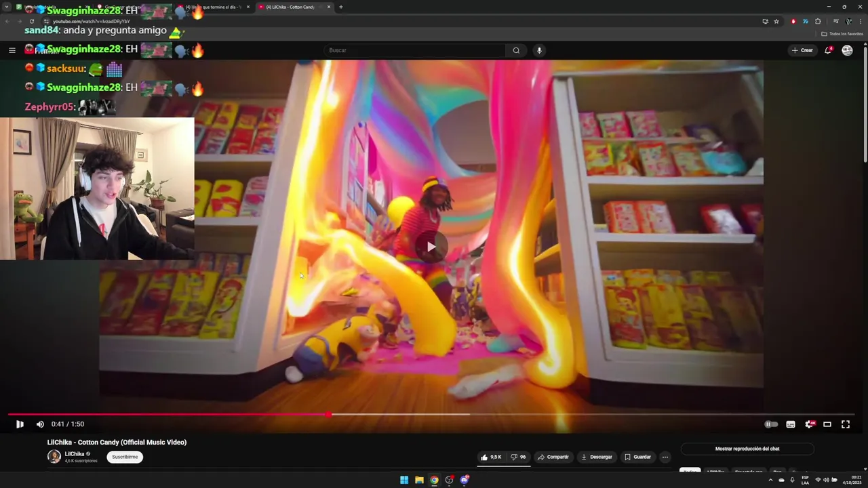Open Discord from the taskbar
This screenshot has width=868, height=488.
(x=465, y=480)
